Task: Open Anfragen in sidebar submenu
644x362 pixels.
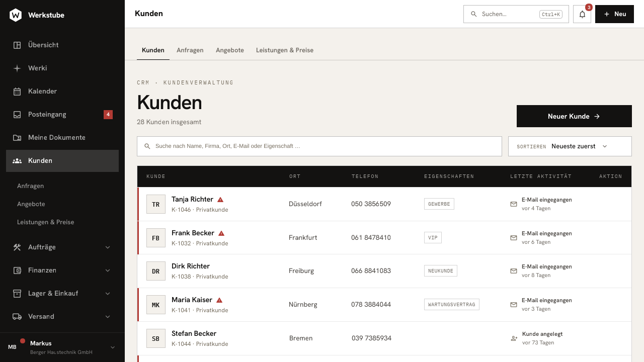Action: (31, 186)
